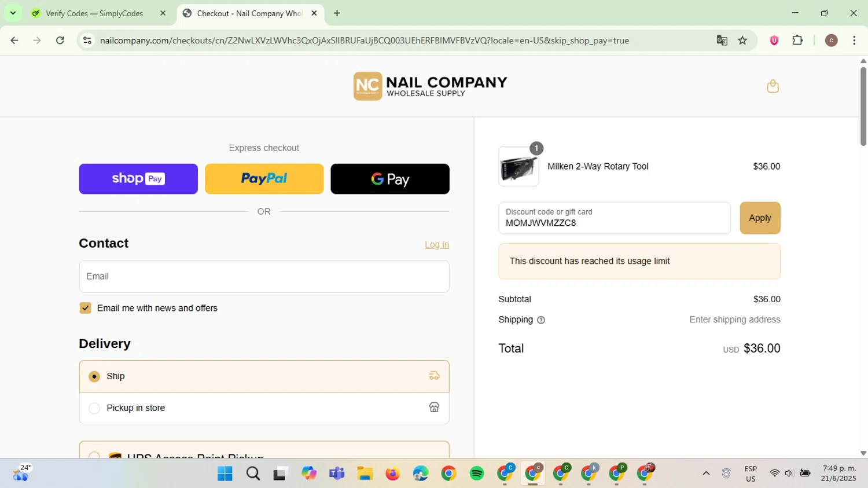Click Milken Rotary Tool product thumbnail
Image resolution: width=868 pixels, height=488 pixels.
pos(518,166)
